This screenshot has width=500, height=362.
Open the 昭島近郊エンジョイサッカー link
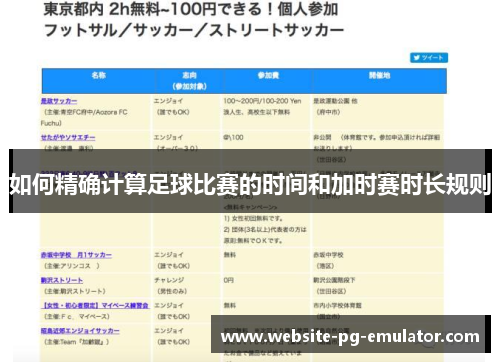(x=80, y=331)
